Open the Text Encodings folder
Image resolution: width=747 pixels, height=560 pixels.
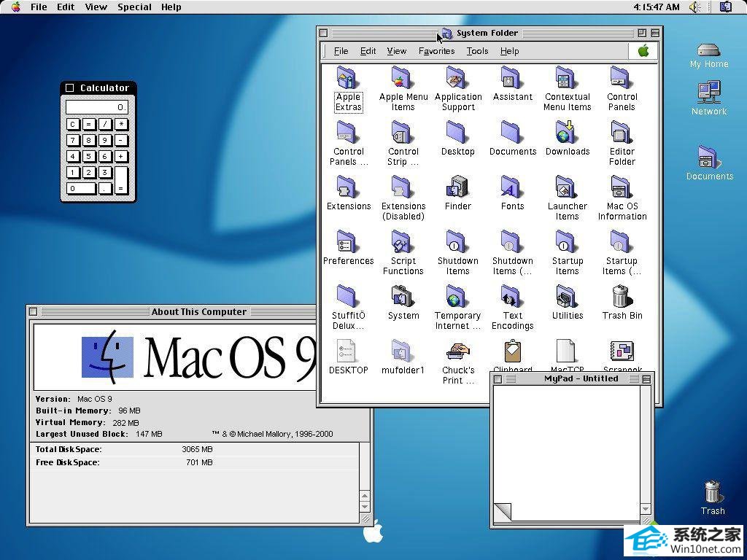pyautogui.click(x=513, y=297)
